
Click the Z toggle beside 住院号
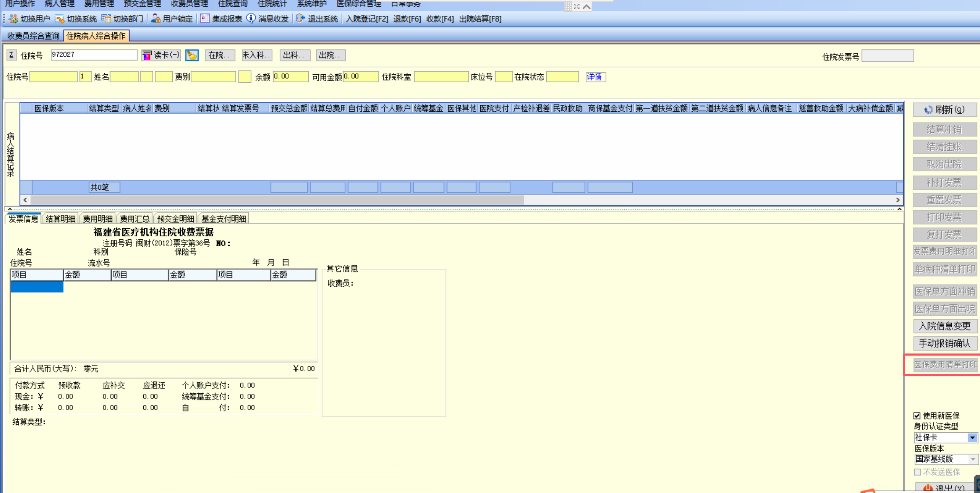coord(11,55)
